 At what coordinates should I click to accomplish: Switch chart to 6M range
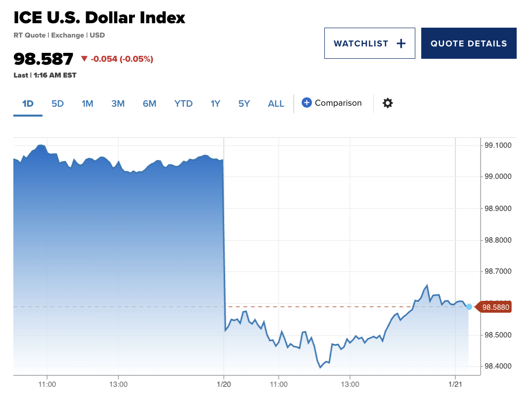pos(149,104)
